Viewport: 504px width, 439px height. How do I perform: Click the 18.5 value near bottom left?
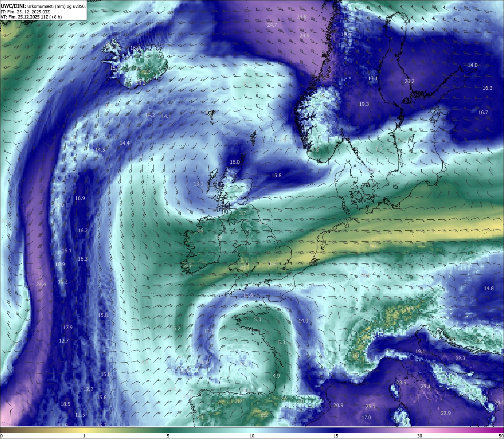pyautogui.click(x=65, y=404)
